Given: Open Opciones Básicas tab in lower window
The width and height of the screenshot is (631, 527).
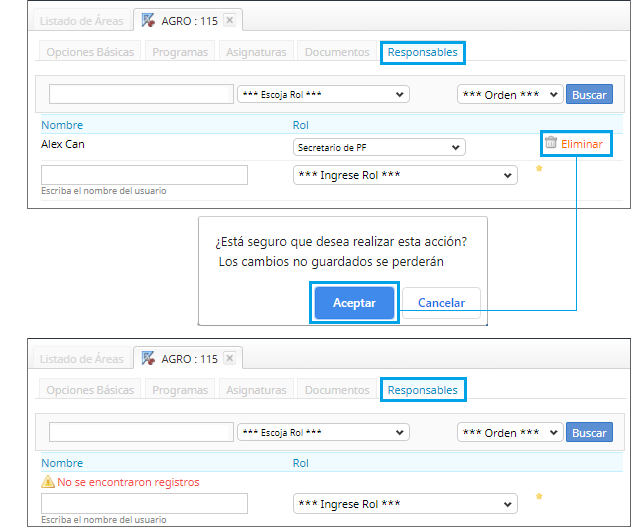Looking at the screenshot, I should (x=90, y=390).
